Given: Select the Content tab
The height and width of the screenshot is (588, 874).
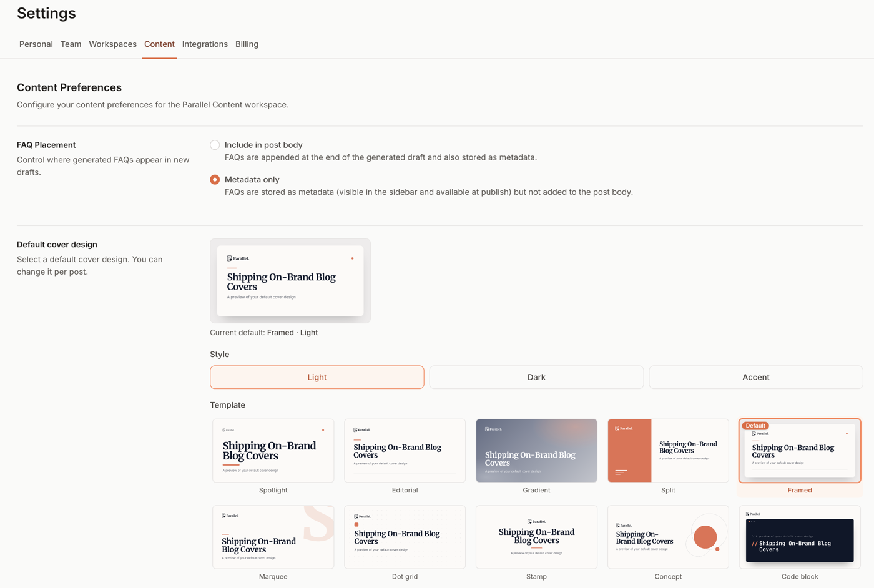Looking at the screenshot, I should click(159, 44).
